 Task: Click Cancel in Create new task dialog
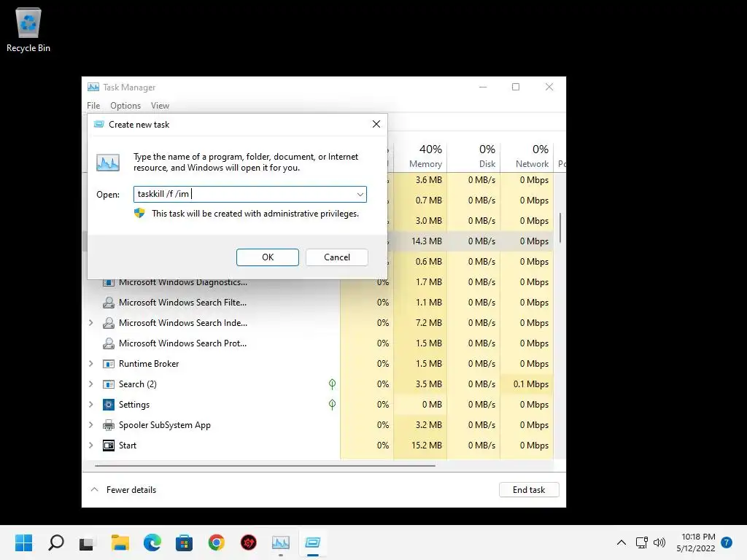337,257
